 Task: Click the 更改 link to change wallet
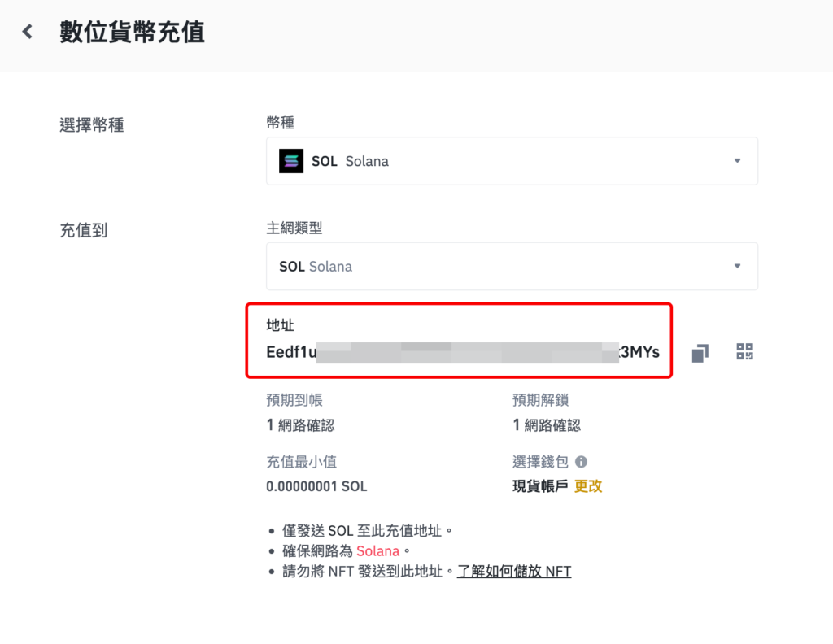coord(588,486)
